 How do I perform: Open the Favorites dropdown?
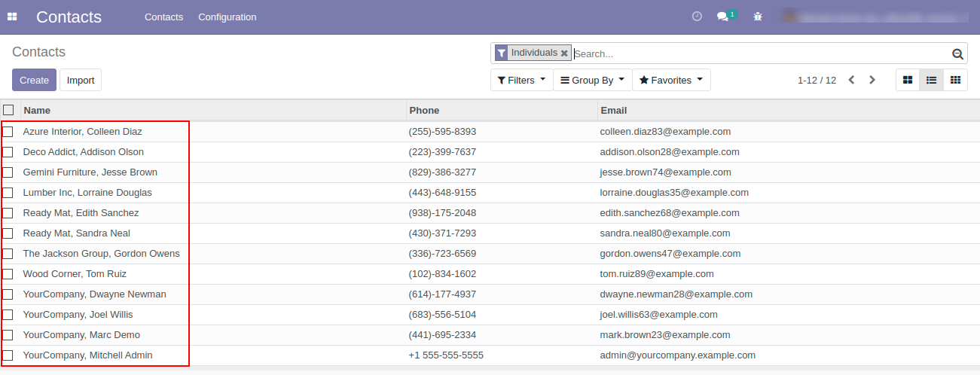click(670, 80)
